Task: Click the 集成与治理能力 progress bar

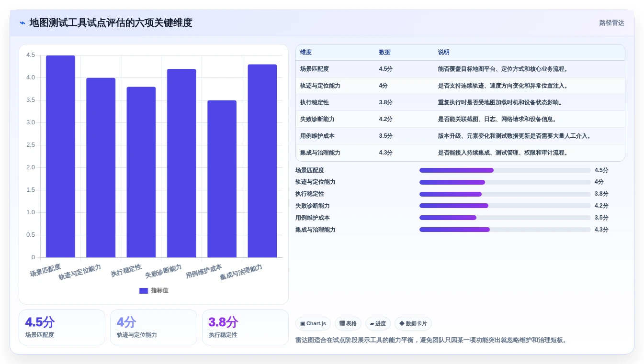Action: coord(505,230)
